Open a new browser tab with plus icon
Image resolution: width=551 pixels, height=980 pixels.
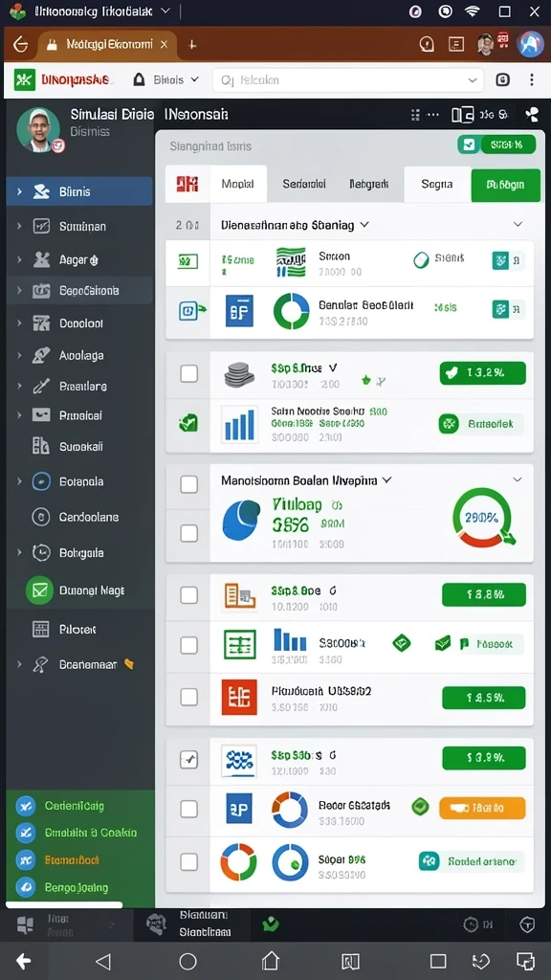click(x=192, y=44)
